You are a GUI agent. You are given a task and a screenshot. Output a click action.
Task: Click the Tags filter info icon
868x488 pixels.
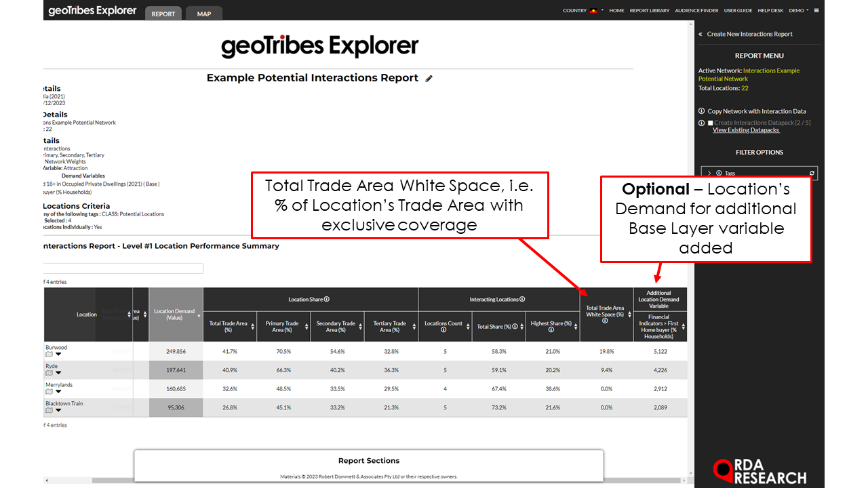pyautogui.click(x=719, y=174)
